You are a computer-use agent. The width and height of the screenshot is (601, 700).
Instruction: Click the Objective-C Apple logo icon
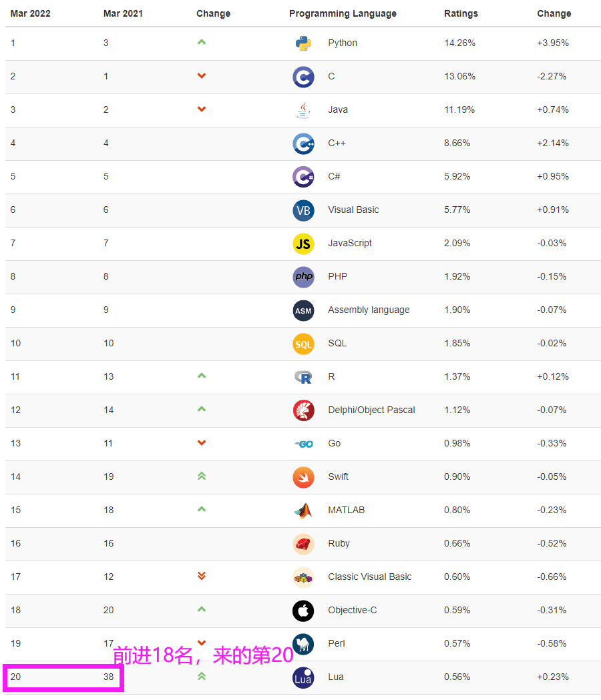[303, 611]
